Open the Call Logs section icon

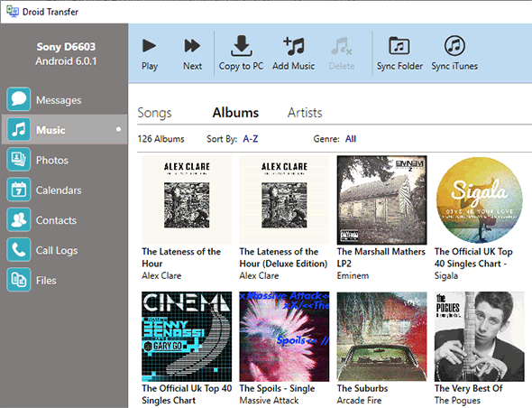coord(19,250)
